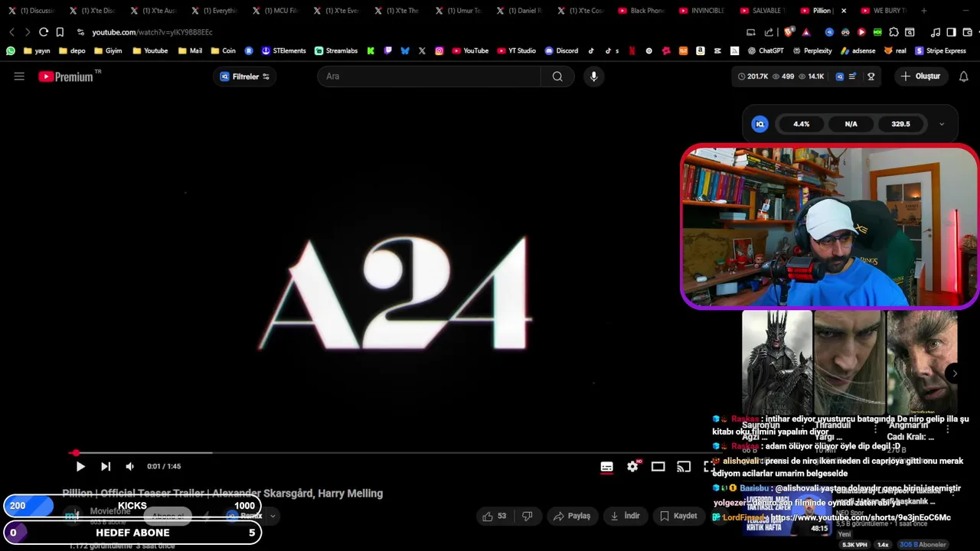The width and height of the screenshot is (980, 551).
Task: Open the Giyim bookmarks folder
Action: coord(108,51)
